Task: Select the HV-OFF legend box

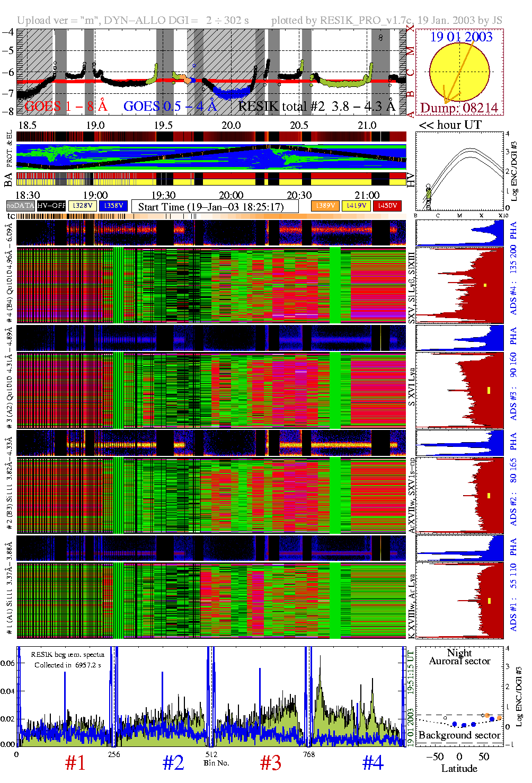Action: click(51, 206)
